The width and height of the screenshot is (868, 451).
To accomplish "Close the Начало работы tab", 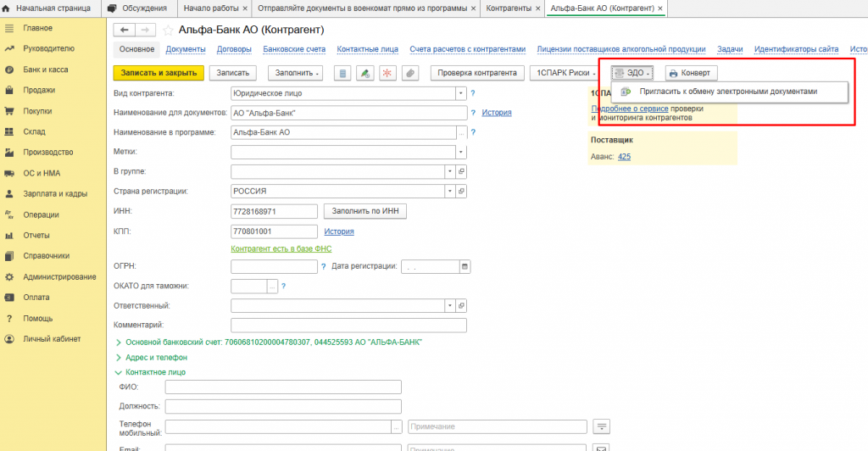I will tap(245, 8).
